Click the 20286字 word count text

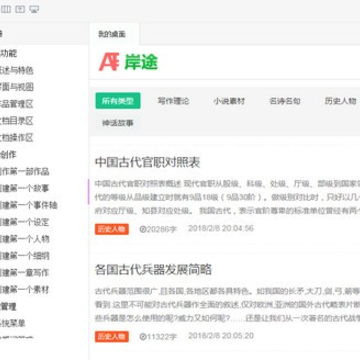(162, 229)
